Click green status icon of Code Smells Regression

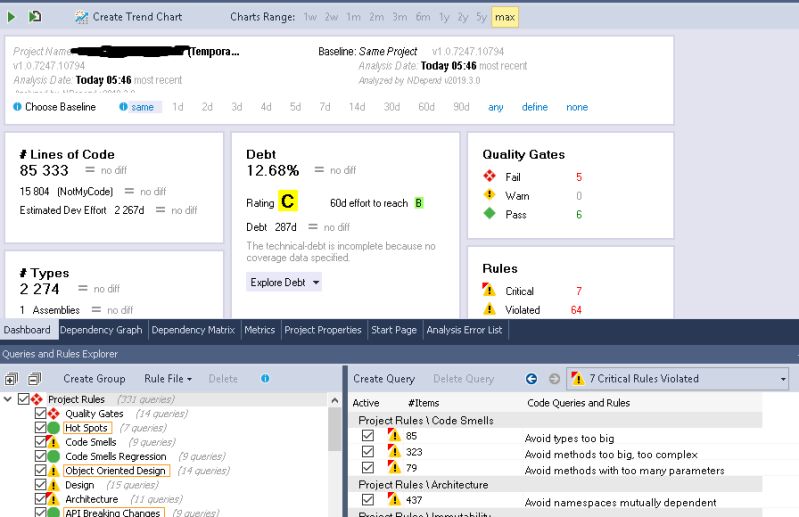tap(54, 456)
